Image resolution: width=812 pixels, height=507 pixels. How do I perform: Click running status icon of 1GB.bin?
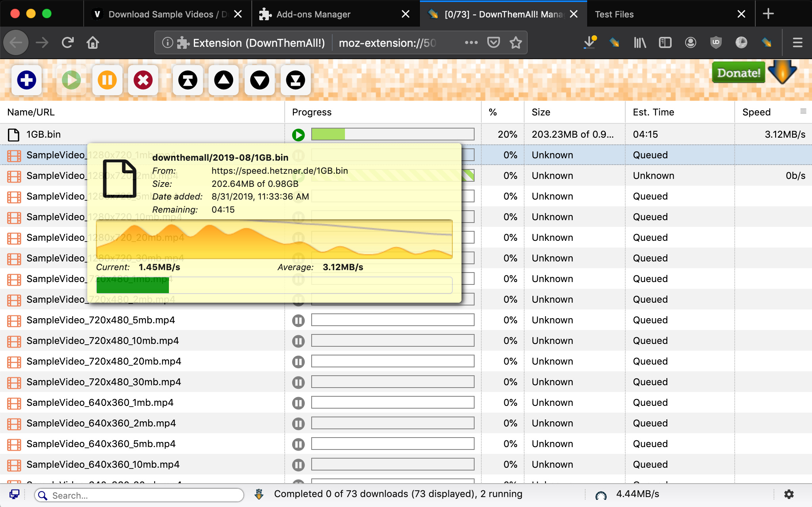coord(299,135)
